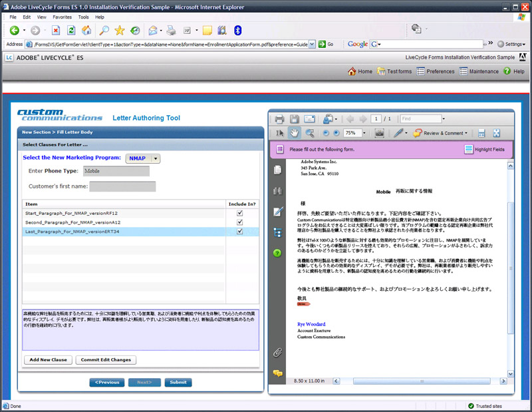532x412 pixels.
Task: Choose the text Select tool in PDF toolbar
Action: 279,133
